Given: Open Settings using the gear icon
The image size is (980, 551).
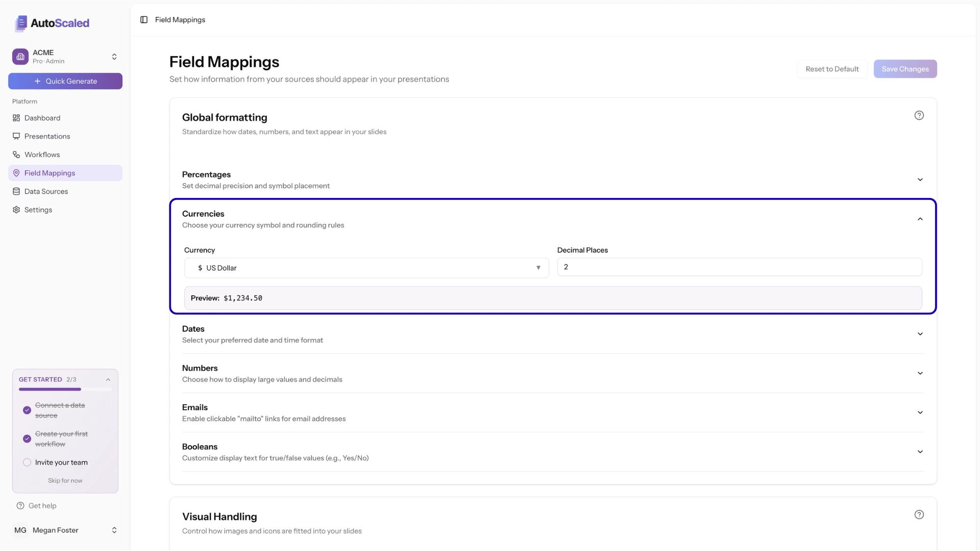Looking at the screenshot, I should tap(16, 210).
